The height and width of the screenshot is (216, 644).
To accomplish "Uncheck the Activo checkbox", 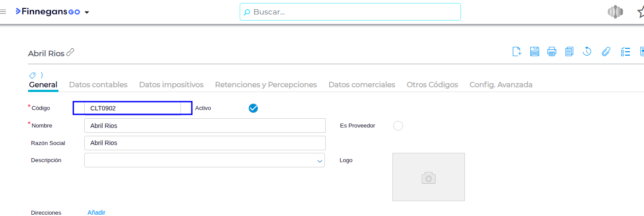I will click(x=253, y=108).
